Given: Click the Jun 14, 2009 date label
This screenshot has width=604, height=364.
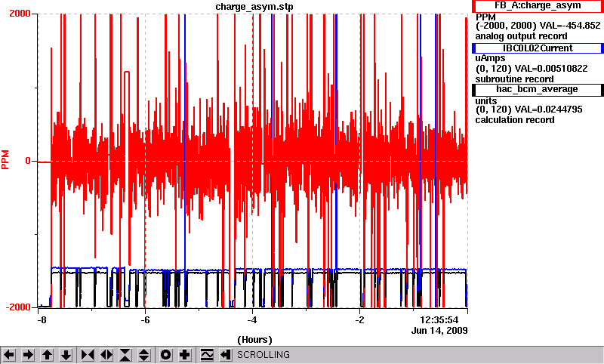Looking at the screenshot, I should (x=439, y=331).
